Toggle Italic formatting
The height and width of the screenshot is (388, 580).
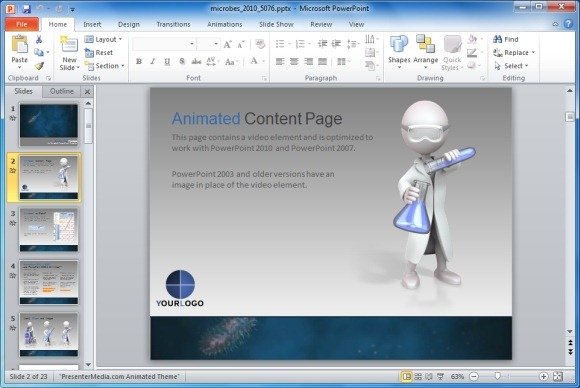[152, 61]
